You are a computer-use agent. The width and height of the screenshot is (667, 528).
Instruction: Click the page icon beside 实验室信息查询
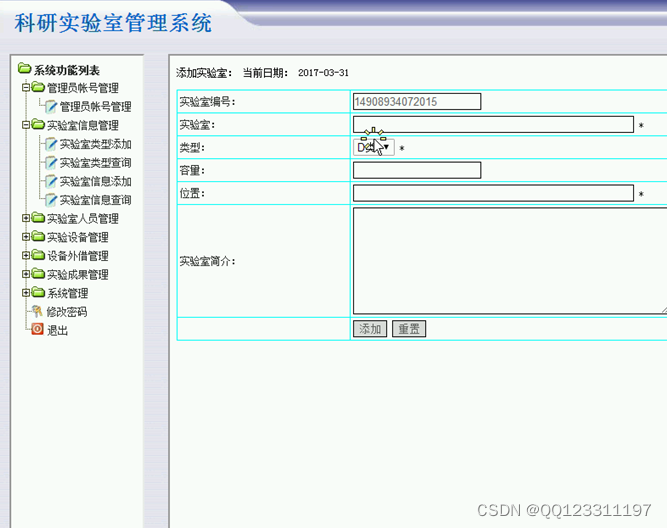pyautogui.click(x=51, y=200)
